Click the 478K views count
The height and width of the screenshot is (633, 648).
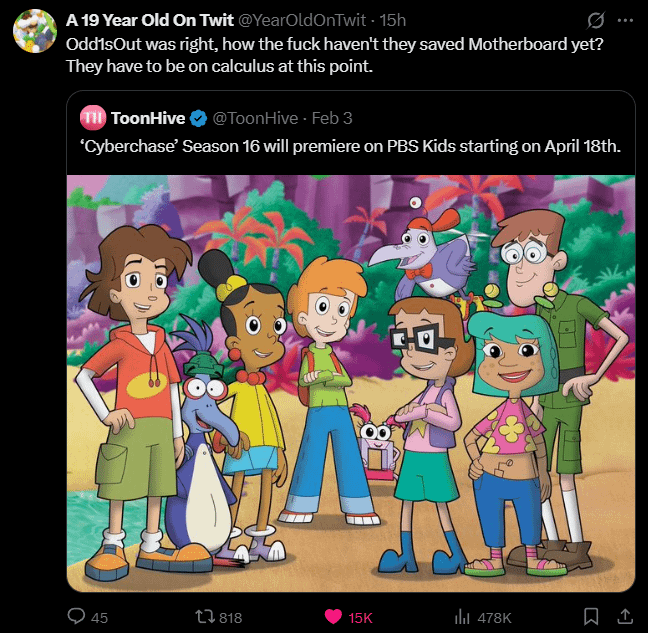click(494, 618)
